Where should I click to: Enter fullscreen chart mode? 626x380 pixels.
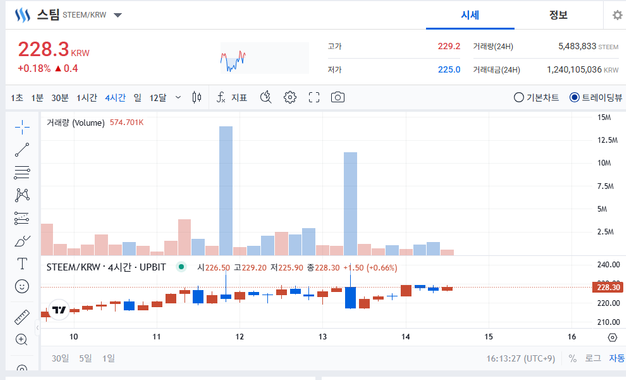[314, 97]
